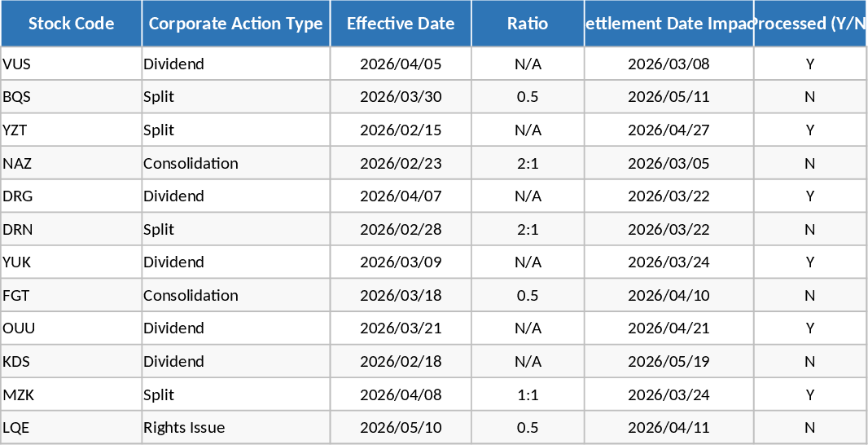
Task: Click the ratio 1:1 cell for MZK
Action: (528, 394)
